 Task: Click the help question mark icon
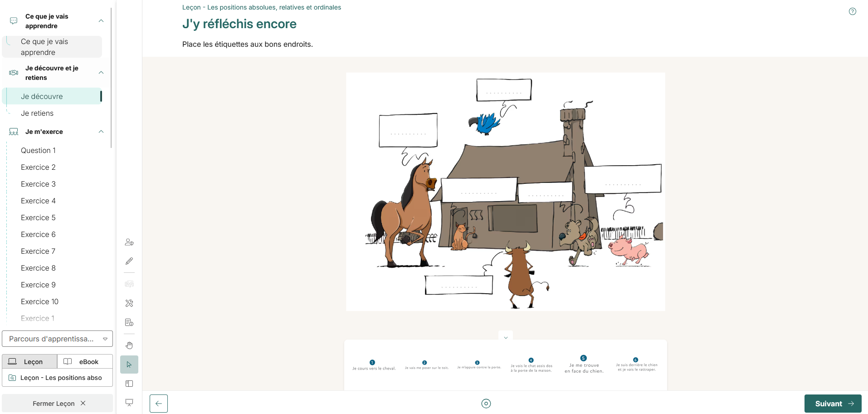852,11
